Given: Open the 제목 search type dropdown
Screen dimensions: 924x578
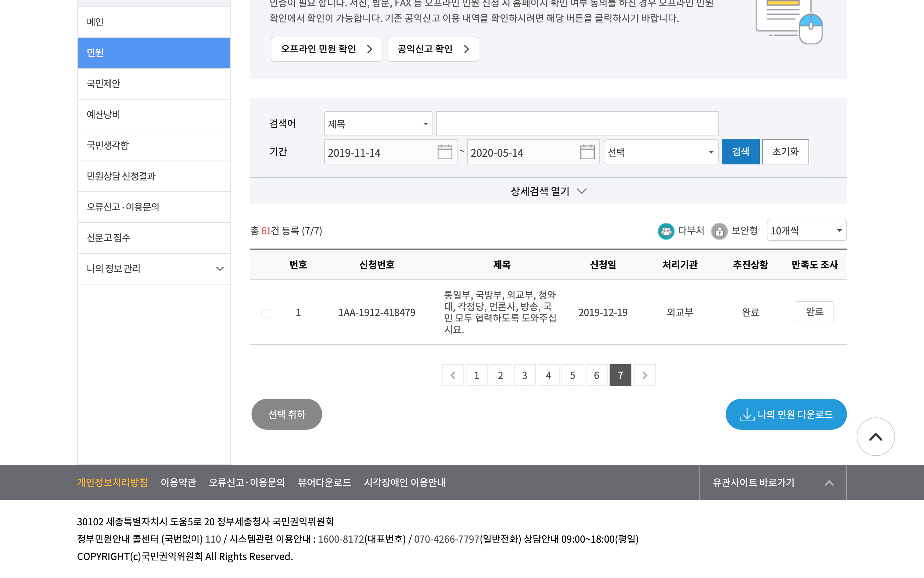Looking at the screenshot, I should tap(378, 124).
